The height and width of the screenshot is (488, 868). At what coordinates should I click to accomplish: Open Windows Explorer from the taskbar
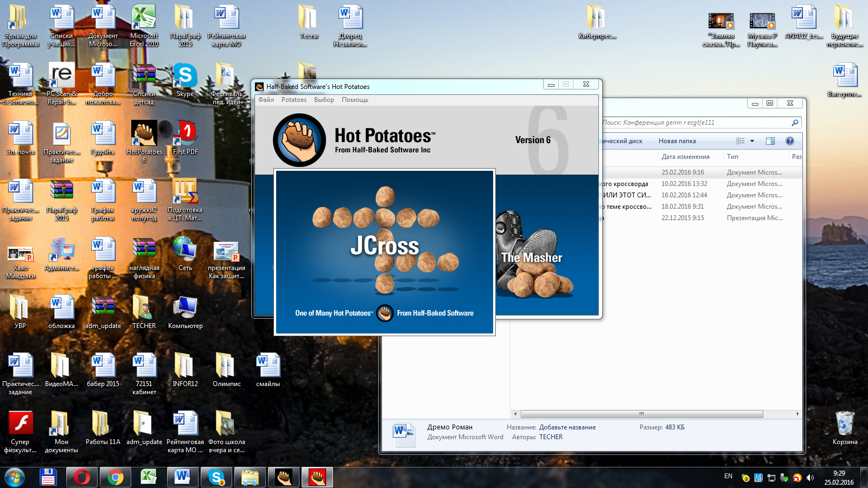(250, 478)
